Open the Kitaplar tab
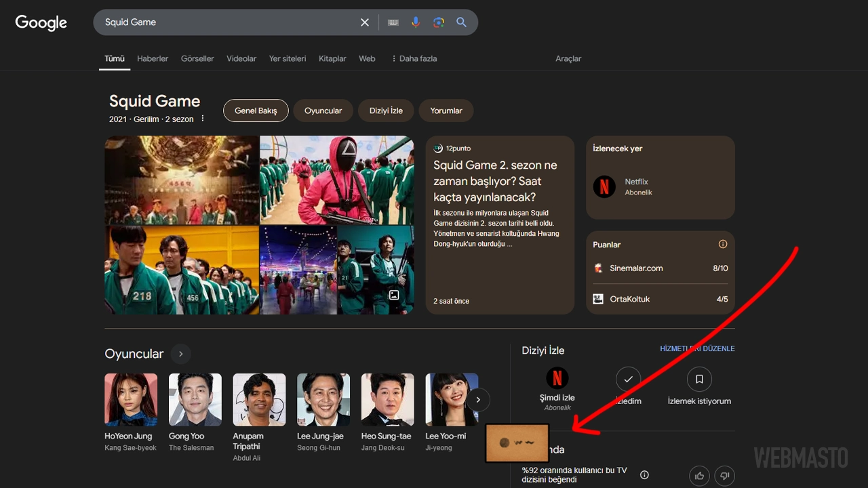This screenshot has height=488, width=868. point(332,58)
